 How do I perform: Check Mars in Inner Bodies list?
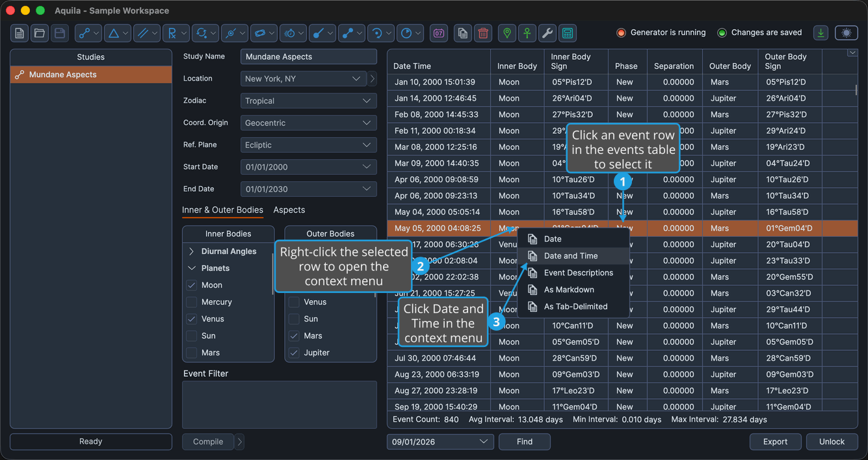[x=191, y=353]
